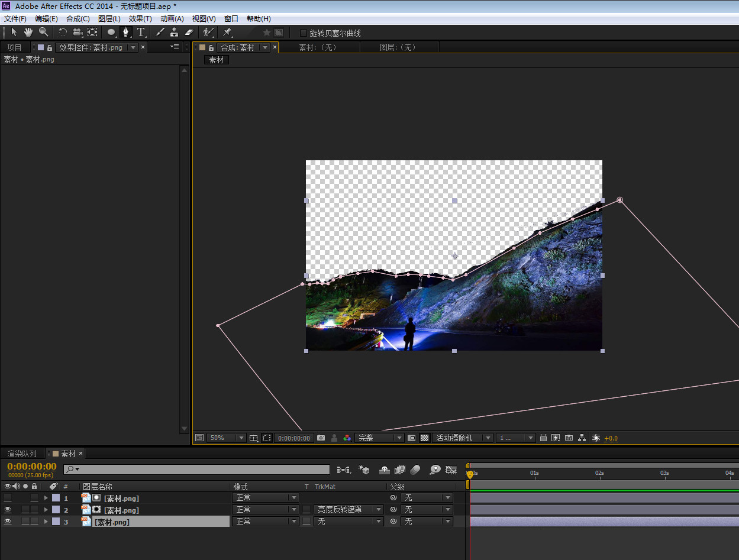The width and height of the screenshot is (739, 560).
Task: Open the Effect menu 效果(T)
Action: pyautogui.click(x=140, y=19)
